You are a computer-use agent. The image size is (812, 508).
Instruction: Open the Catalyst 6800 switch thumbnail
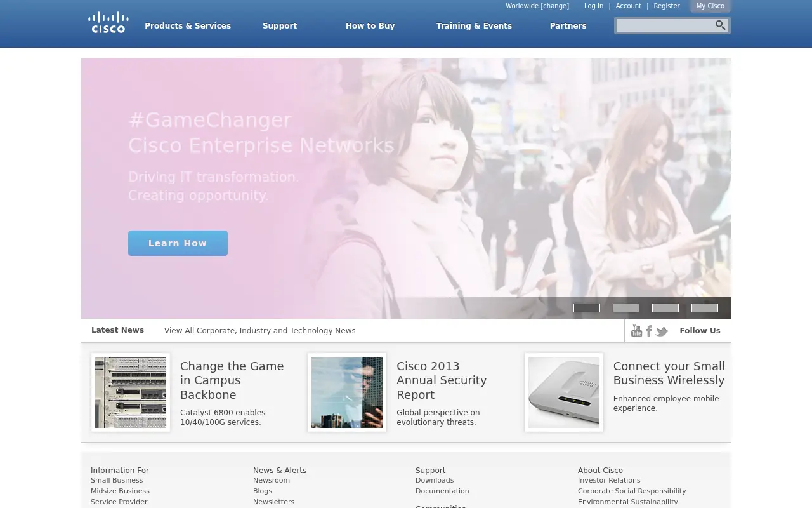coord(131,392)
